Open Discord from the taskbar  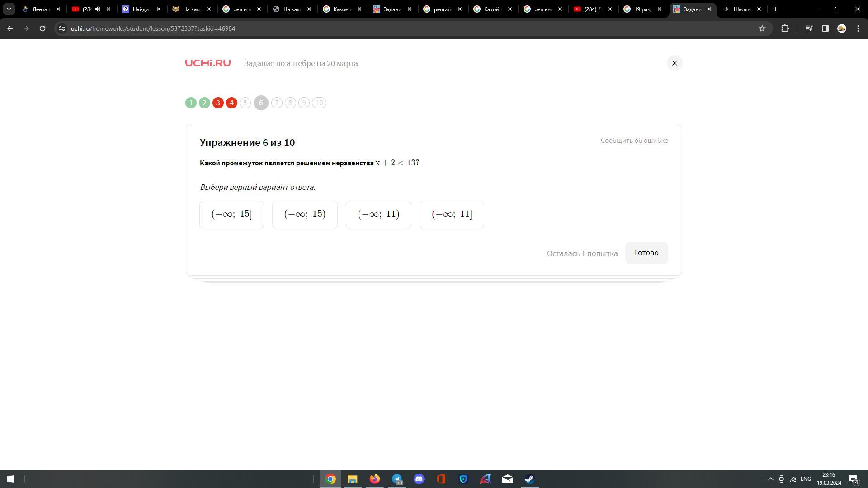pyautogui.click(x=419, y=479)
